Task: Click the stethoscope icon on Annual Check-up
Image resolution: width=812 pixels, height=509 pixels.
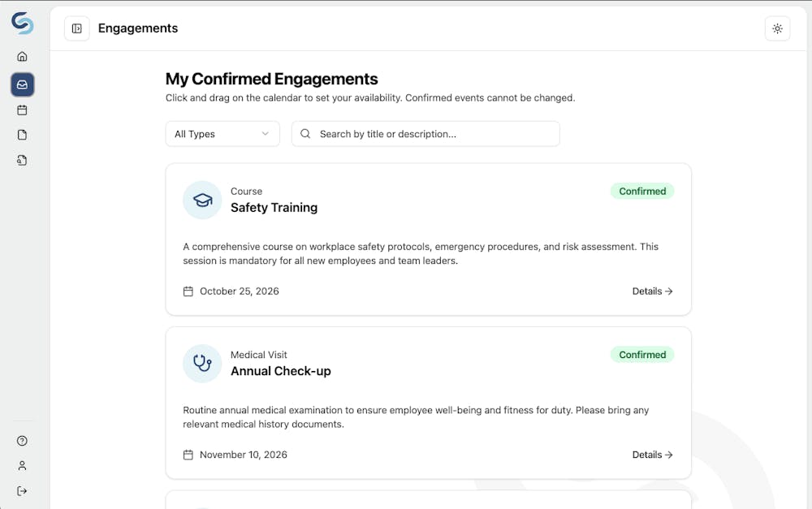Action: pos(201,363)
